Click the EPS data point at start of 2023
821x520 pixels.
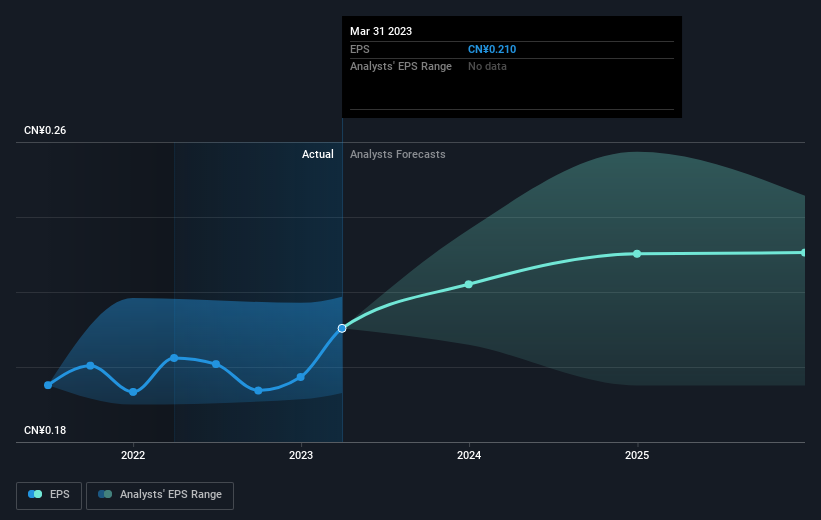coord(301,377)
